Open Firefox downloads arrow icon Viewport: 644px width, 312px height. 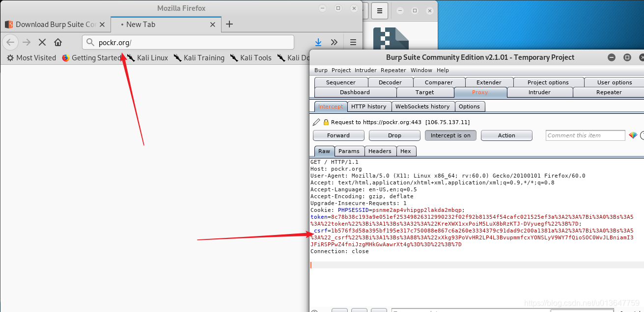click(x=318, y=42)
